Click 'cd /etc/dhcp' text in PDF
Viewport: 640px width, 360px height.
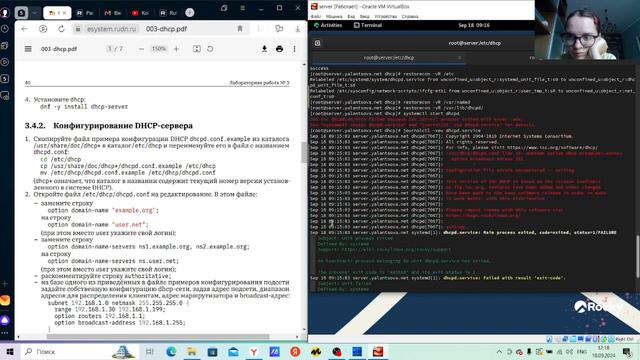(x=60, y=160)
